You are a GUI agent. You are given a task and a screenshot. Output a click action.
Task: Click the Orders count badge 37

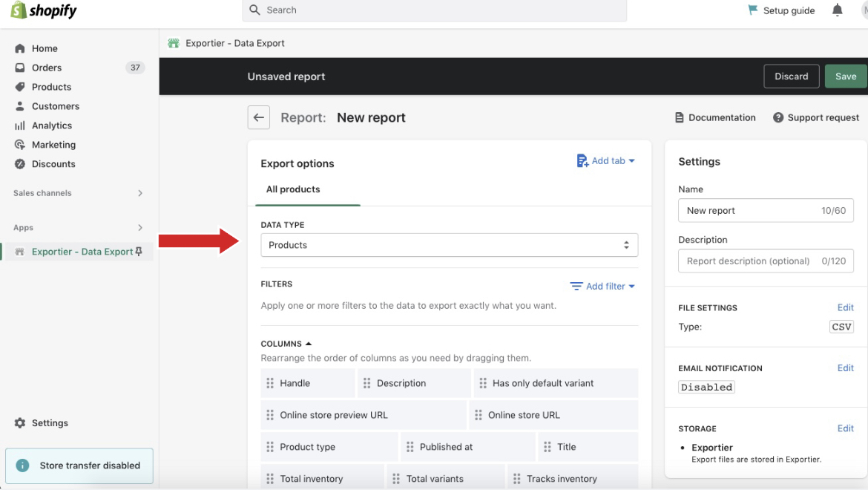(x=135, y=68)
